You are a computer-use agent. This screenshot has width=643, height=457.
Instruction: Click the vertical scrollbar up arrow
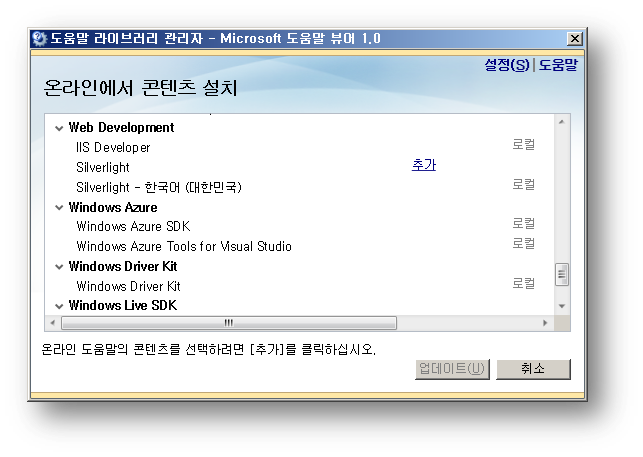click(x=562, y=122)
